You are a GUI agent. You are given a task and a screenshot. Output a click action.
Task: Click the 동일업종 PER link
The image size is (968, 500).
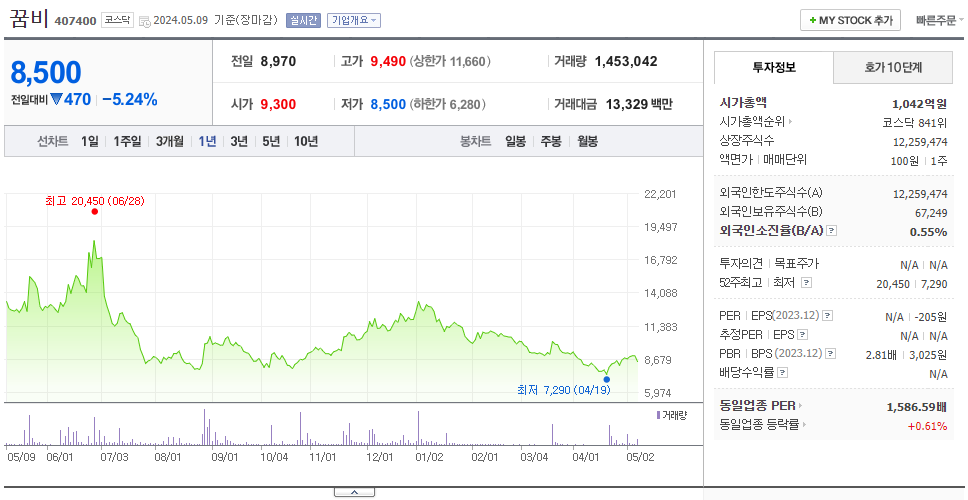pos(757,406)
